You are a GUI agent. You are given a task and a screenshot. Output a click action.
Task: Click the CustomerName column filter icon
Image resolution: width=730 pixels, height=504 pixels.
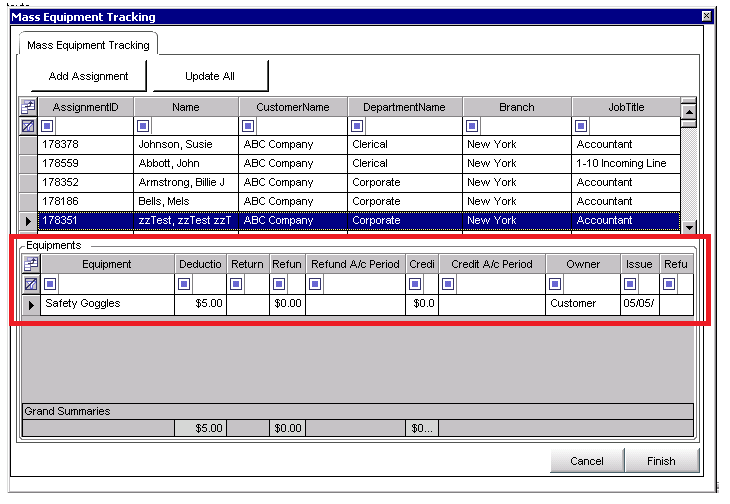point(248,126)
